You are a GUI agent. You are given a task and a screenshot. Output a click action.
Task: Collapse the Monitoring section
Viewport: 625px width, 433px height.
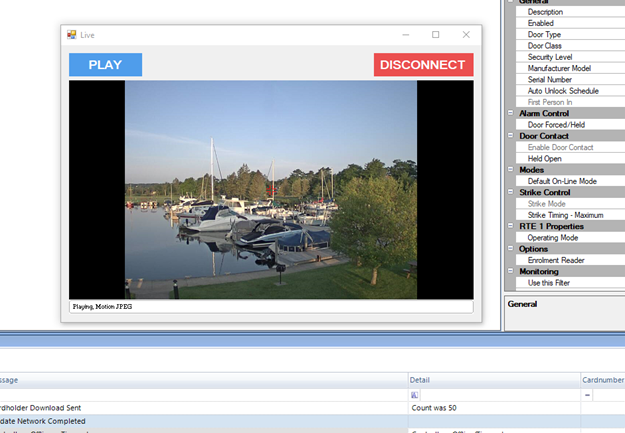[510, 271]
